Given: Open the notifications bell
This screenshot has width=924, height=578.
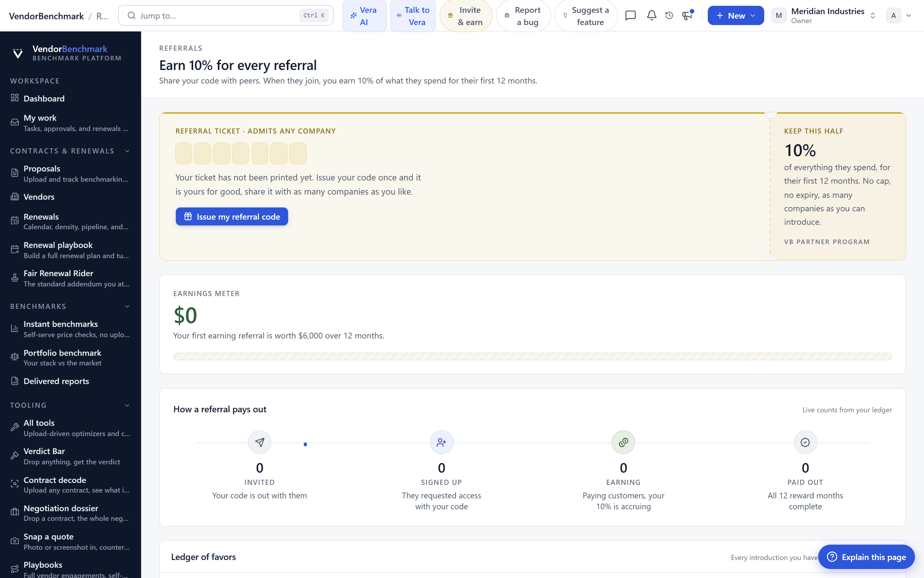Looking at the screenshot, I should pos(651,16).
